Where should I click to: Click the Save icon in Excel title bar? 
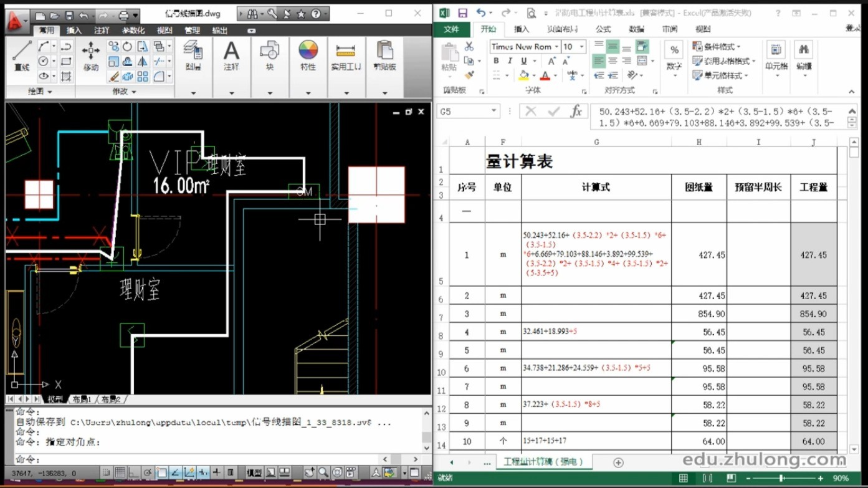click(x=462, y=12)
